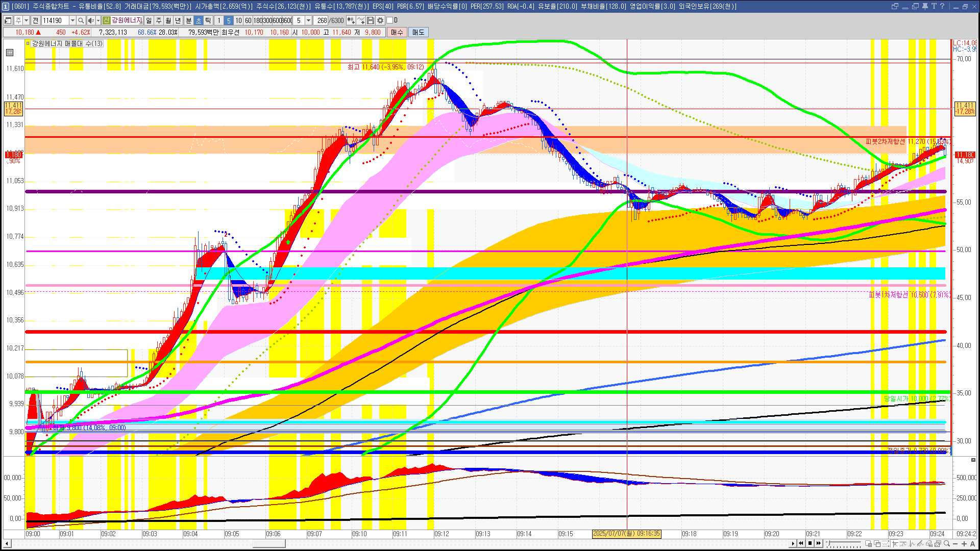Click the save chart floppy disk icon
980x551 pixels.
pyautogui.click(x=371, y=20)
